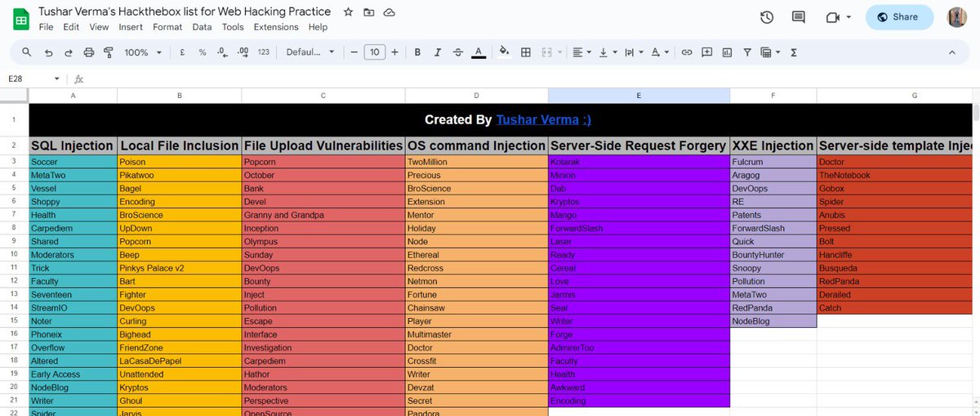Open the functions sigma menu
Viewport: 980px width, 416px height.
click(x=794, y=52)
